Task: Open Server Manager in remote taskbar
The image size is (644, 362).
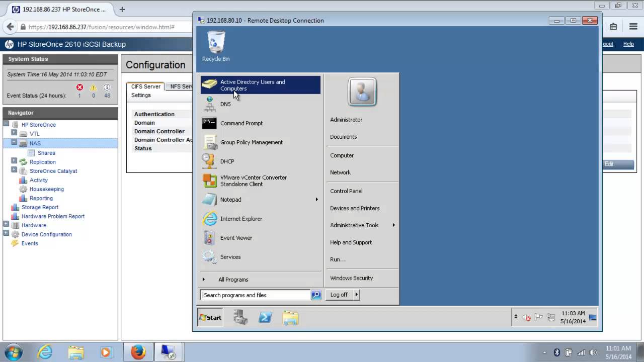Action: point(240,317)
